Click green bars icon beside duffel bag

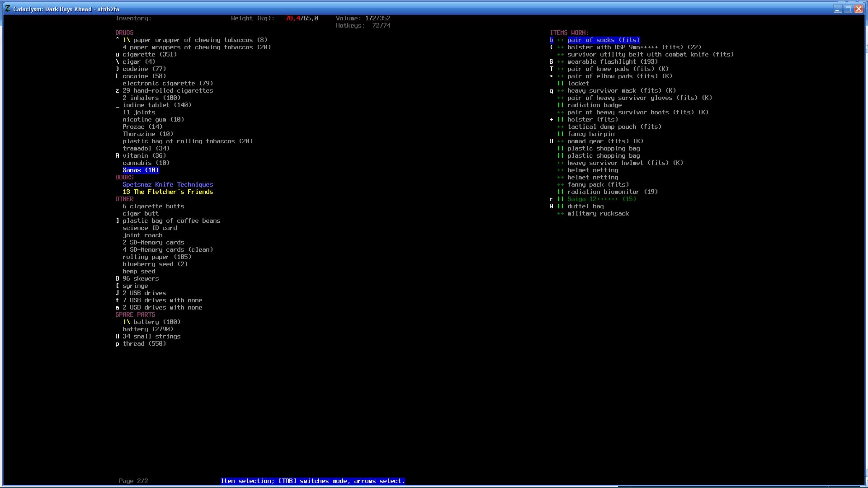coord(561,206)
